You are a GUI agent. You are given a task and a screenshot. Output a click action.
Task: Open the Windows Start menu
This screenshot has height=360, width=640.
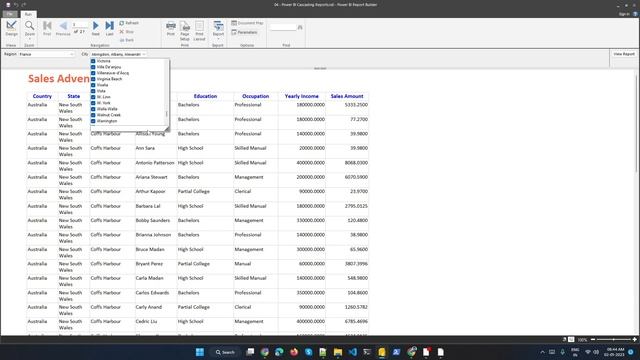tap(200, 352)
